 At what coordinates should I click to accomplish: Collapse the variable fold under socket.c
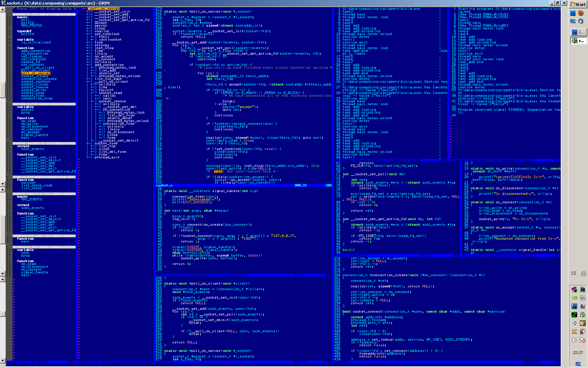click(x=9, y=40)
